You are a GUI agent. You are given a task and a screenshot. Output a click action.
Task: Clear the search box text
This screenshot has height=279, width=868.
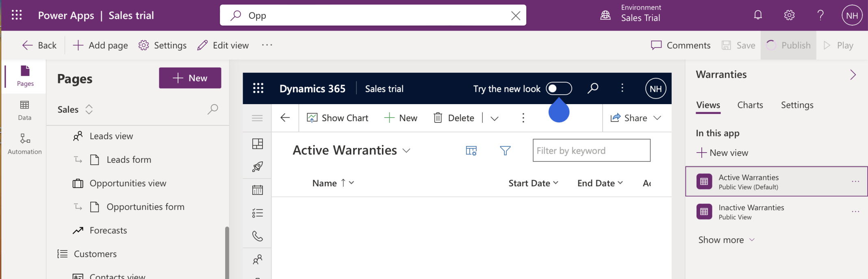(x=515, y=15)
